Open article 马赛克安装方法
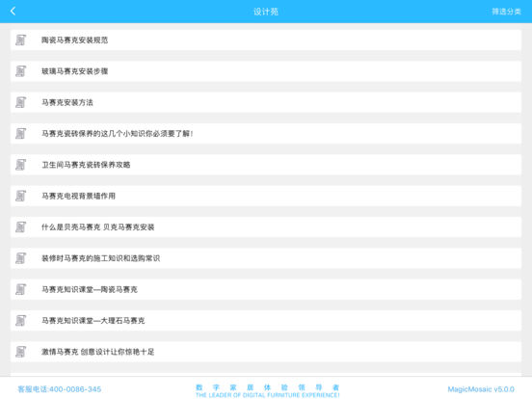The width and height of the screenshot is (532, 399). coord(266,102)
